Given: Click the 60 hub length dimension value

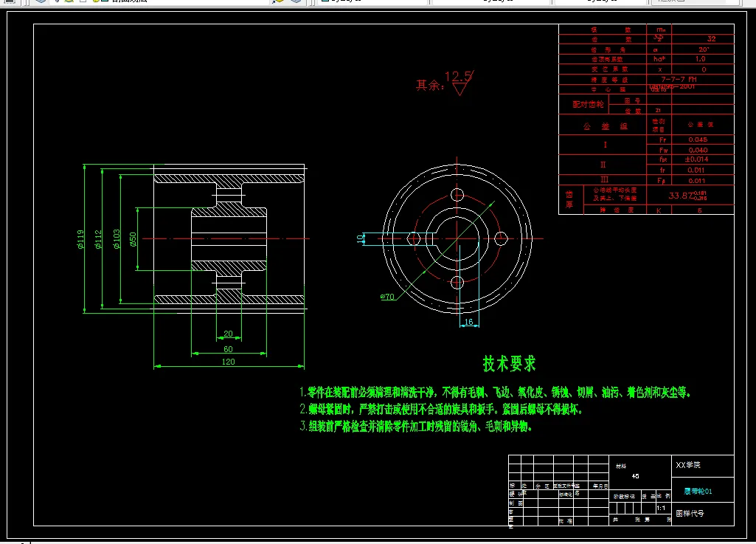Looking at the screenshot, I should 228,349.
